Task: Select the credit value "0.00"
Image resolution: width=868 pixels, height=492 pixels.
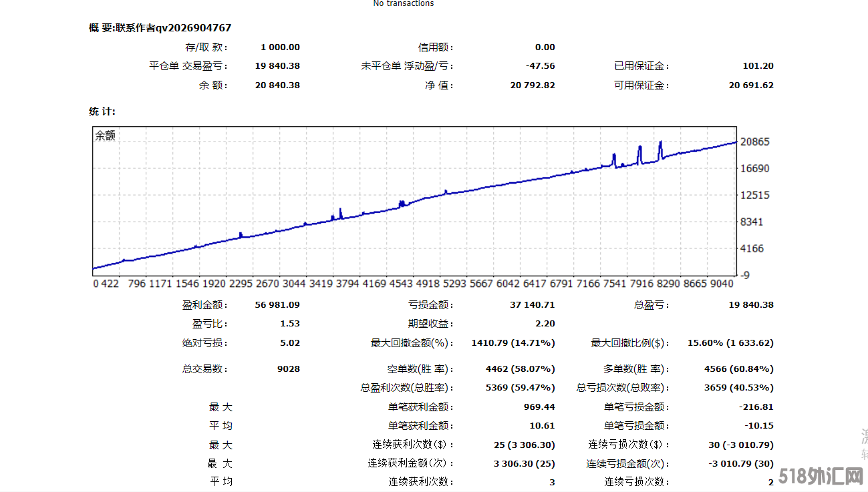Action: [545, 47]
